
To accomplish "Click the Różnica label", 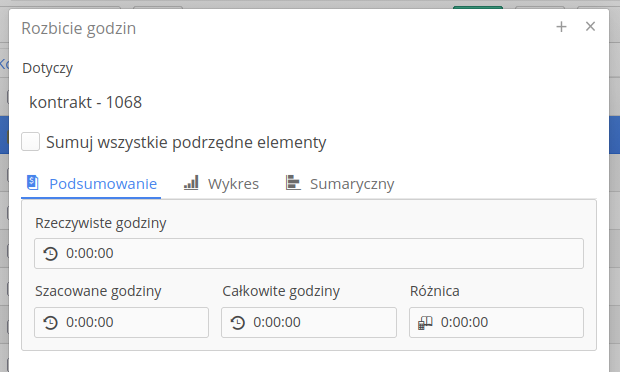I will pos(435,291).
